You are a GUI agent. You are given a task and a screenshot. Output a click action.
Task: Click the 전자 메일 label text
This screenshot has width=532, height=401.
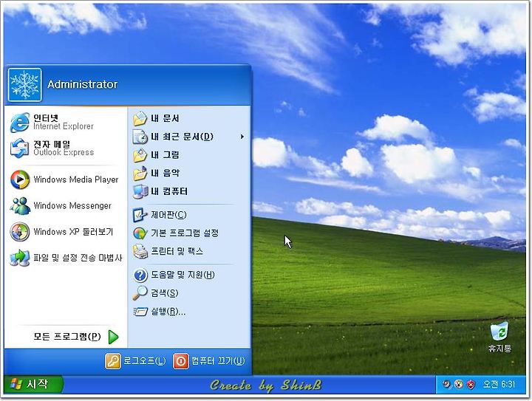[52, 144]
